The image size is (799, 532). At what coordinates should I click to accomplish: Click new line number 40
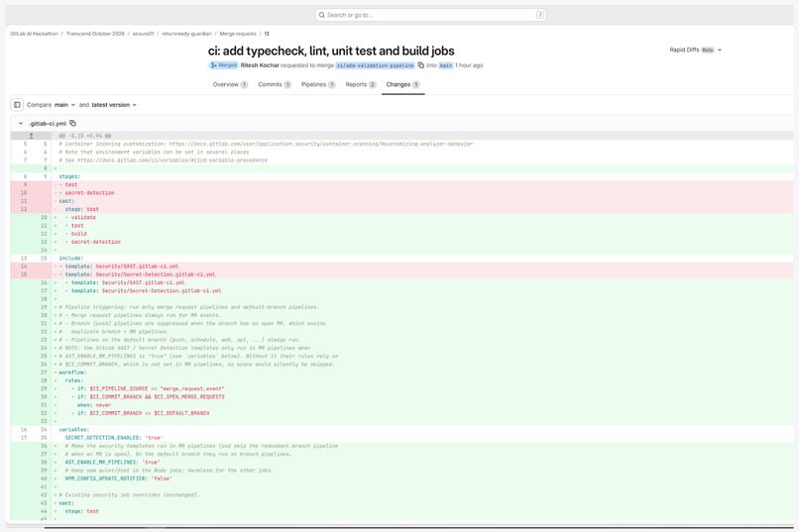[x=44, y=479]
